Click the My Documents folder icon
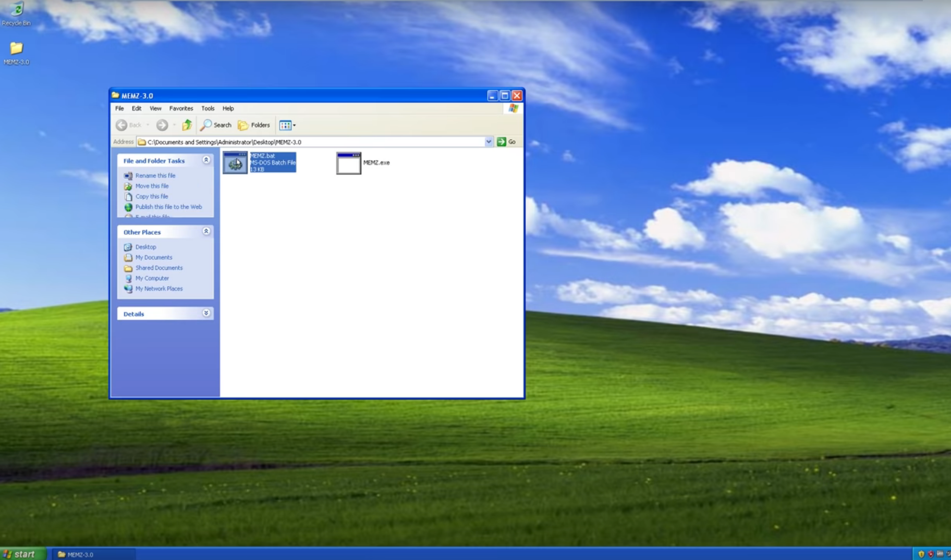The width and height of the screenshot is (951, 560). 128,257
